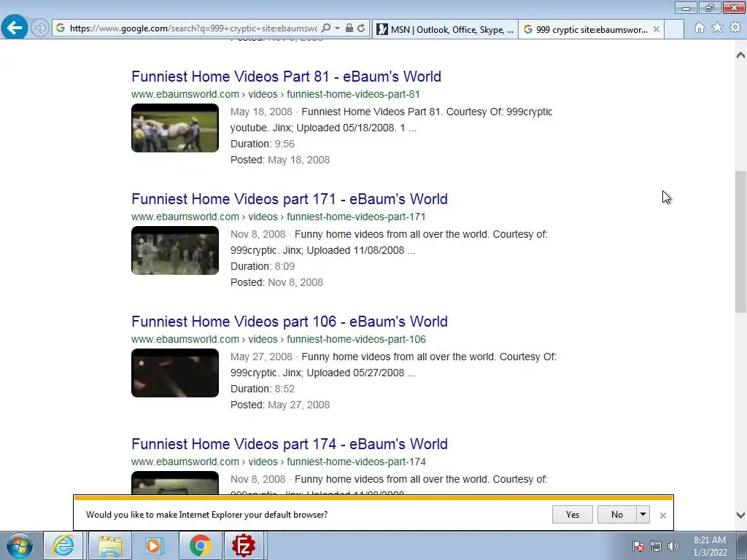Select the 999 cryptic search results tab
Image resolution: width=747 pixels, height=560 pixels.
click(x=586, y=29)
